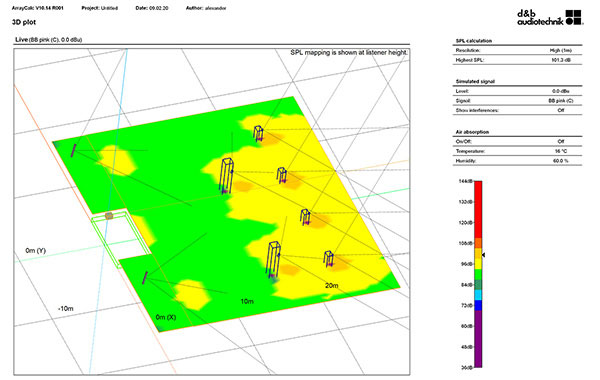This screenshot has width=600, height=380.
Task: Click the '108dB' label on the color scale
Action: click(x=466, y=243)
